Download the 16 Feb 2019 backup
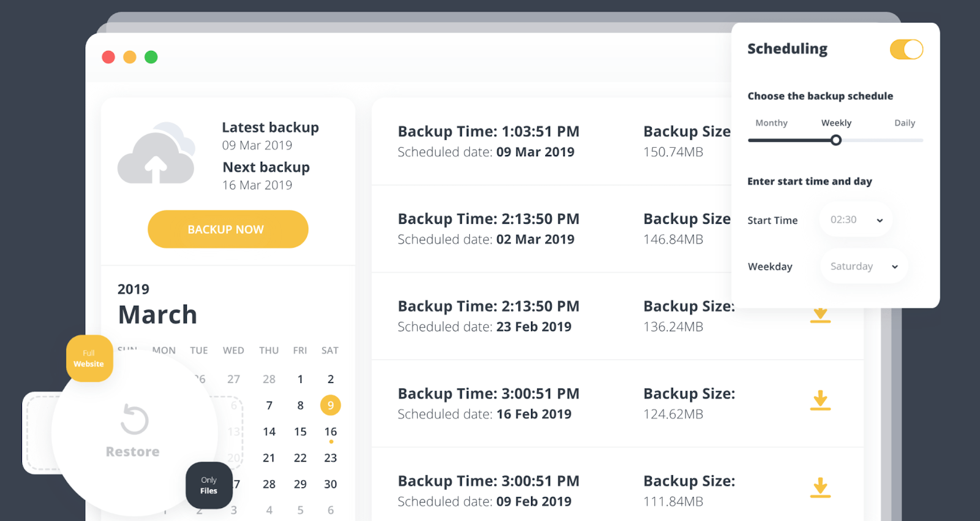Image resolution: width=980 pixels, height=521 pixels. (x=820, y=401)
